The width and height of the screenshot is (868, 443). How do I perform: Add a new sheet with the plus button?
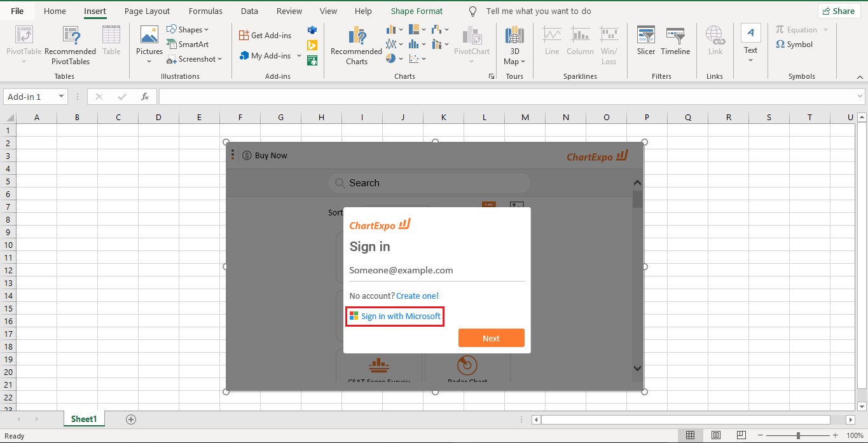coord(131,419)
